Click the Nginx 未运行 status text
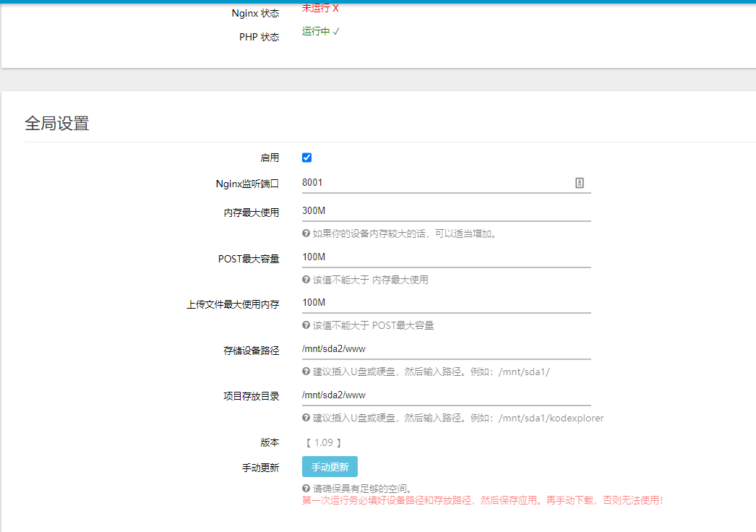Screen dimensions: 756x532 click(320, 8)
